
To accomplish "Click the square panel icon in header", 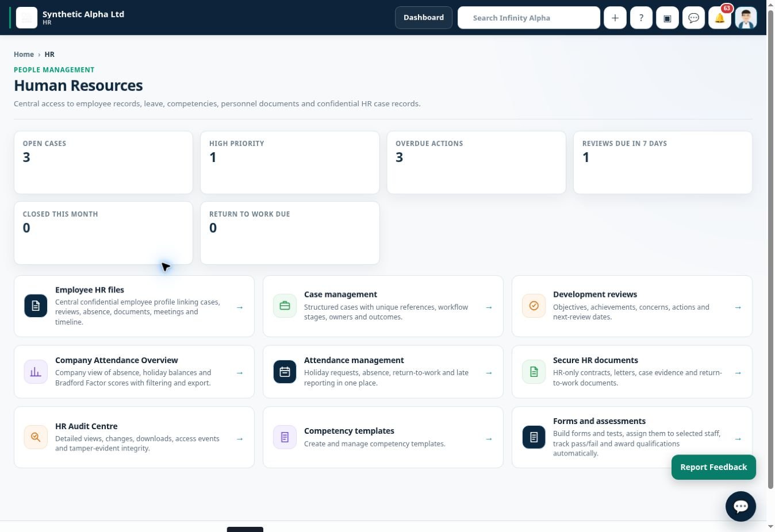I will tap(667, 18).
